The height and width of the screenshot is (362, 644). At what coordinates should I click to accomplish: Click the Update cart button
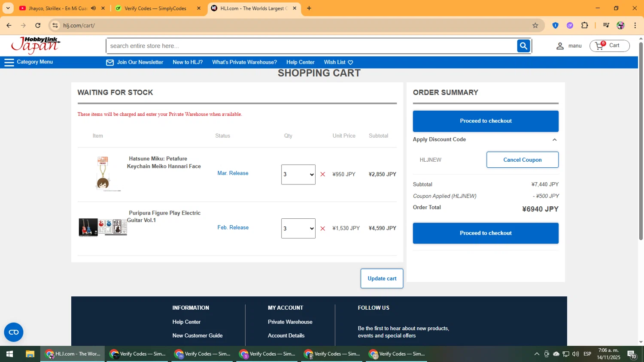(x=382, y=278)
